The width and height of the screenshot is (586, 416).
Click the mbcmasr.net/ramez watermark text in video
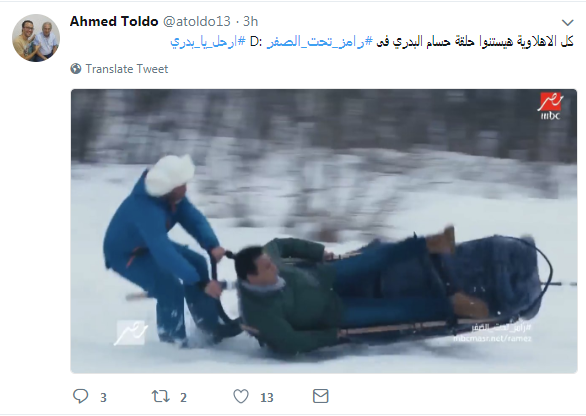492,338
